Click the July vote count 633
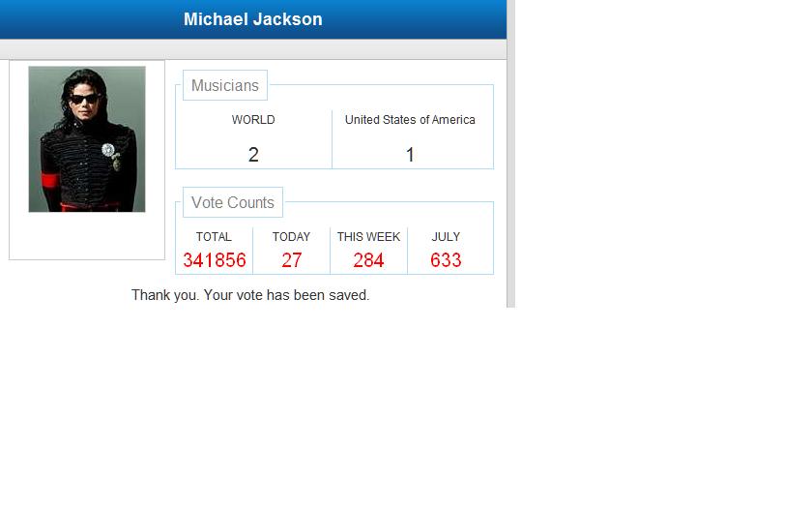The width and height of the screenshot is (812, 508). tap(446, 260)
